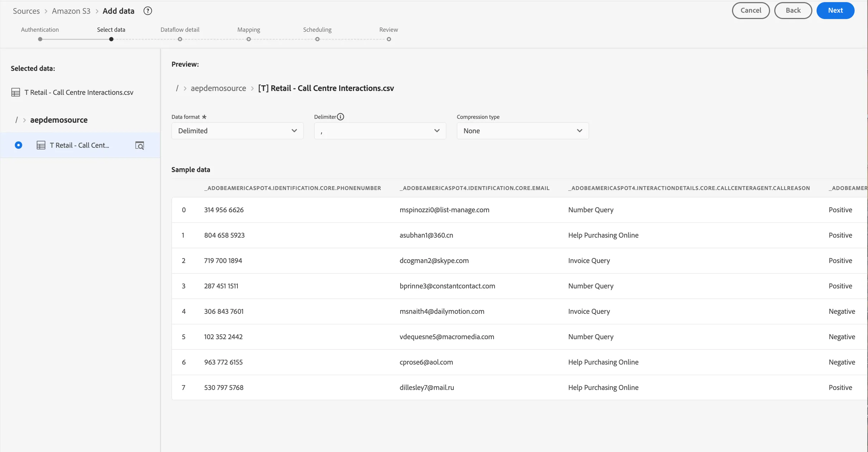Click email msnaith4@dailymotion.com
The image size is (868, 452).
442,311
